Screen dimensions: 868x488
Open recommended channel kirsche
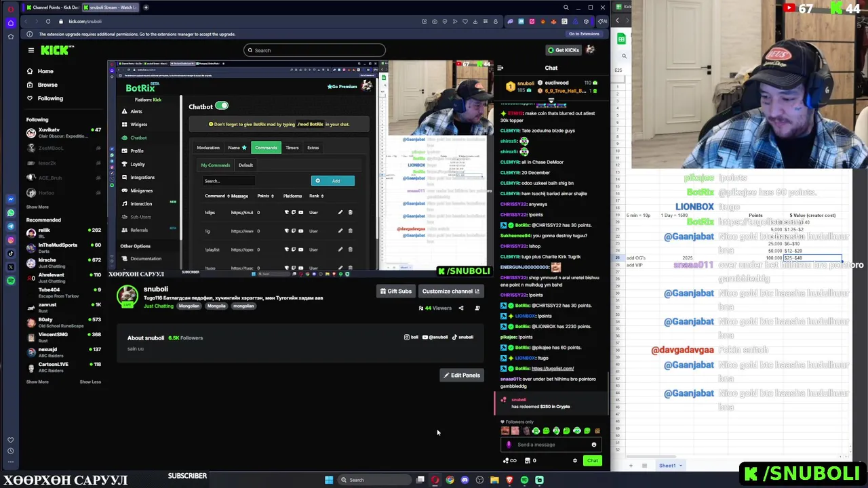[x=64, y=262]
